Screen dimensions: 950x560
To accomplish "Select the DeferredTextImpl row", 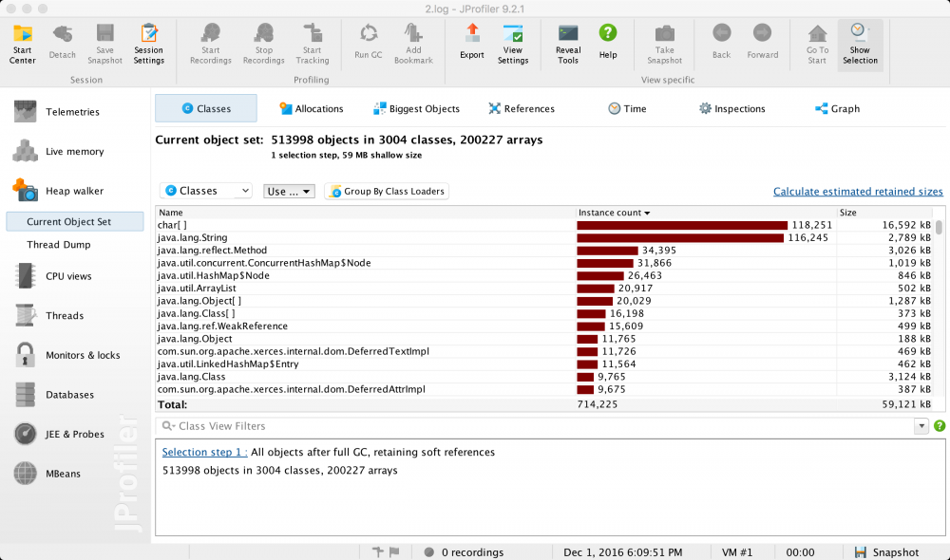I will 544,352.
